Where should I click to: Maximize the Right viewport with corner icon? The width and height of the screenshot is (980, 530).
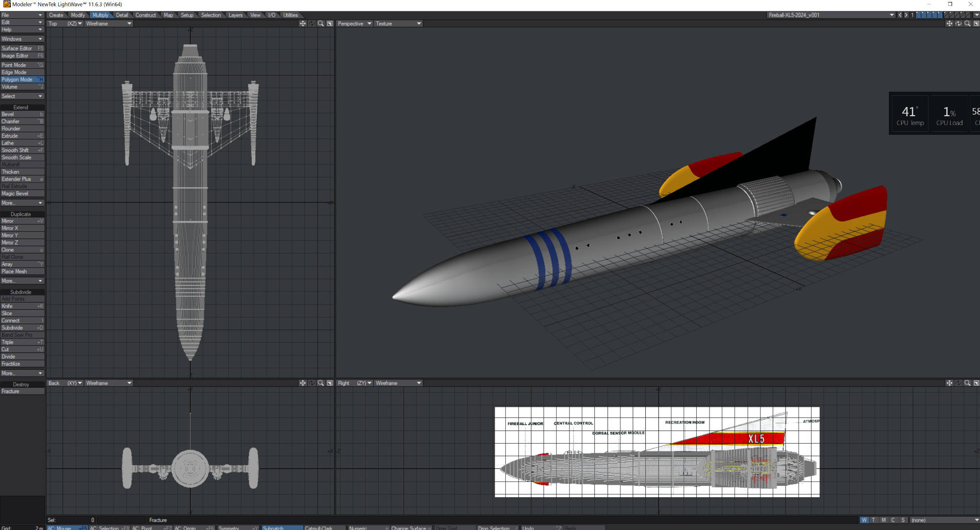976,383
